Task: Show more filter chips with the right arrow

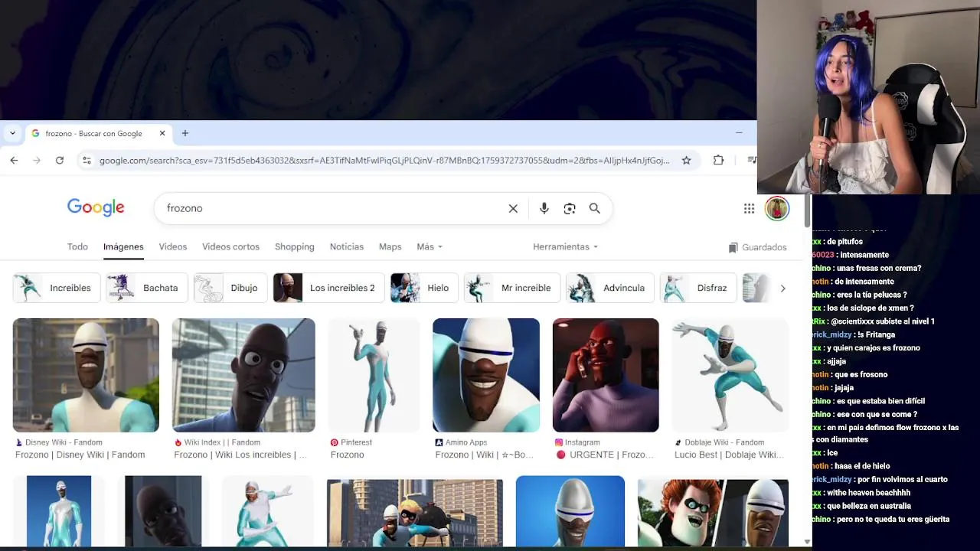Action: pyautogui.click(x=782, y=288)
